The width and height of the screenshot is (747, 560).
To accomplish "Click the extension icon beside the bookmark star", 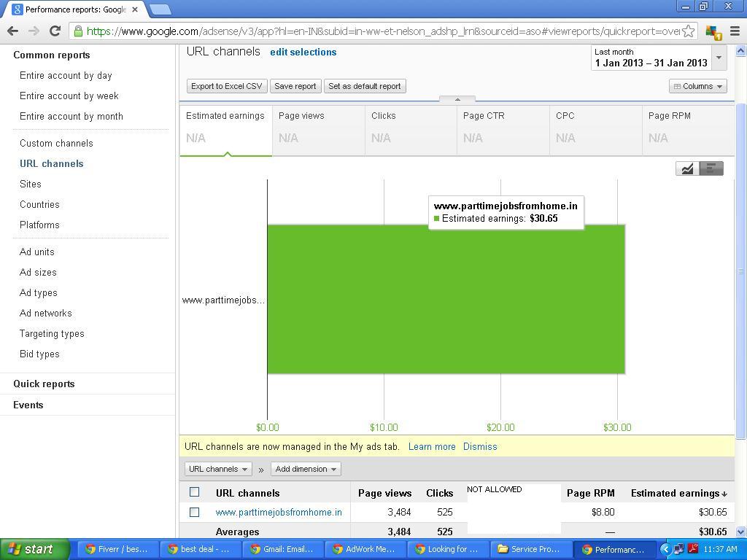I will pos(713,32).
